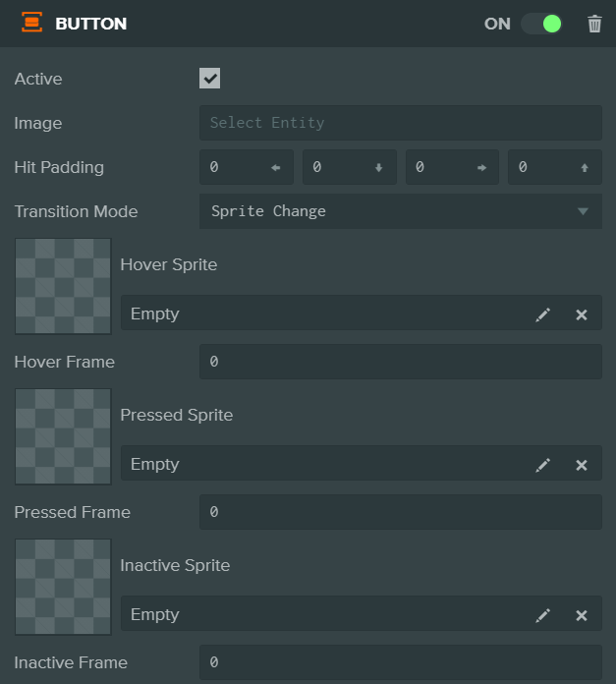Click the Transition Mode label
Viewport: 616px width, 684px height.
pyautogui.click(x=76, y=211)
